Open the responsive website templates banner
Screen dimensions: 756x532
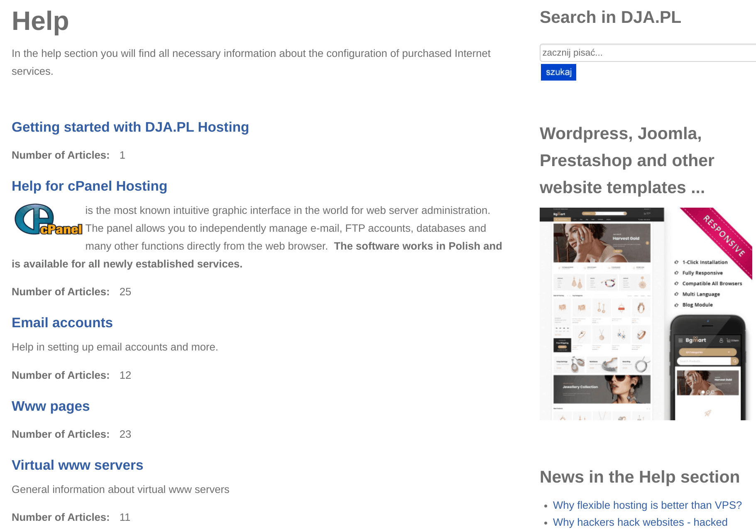pyautogui.click(x=646, y=314)
